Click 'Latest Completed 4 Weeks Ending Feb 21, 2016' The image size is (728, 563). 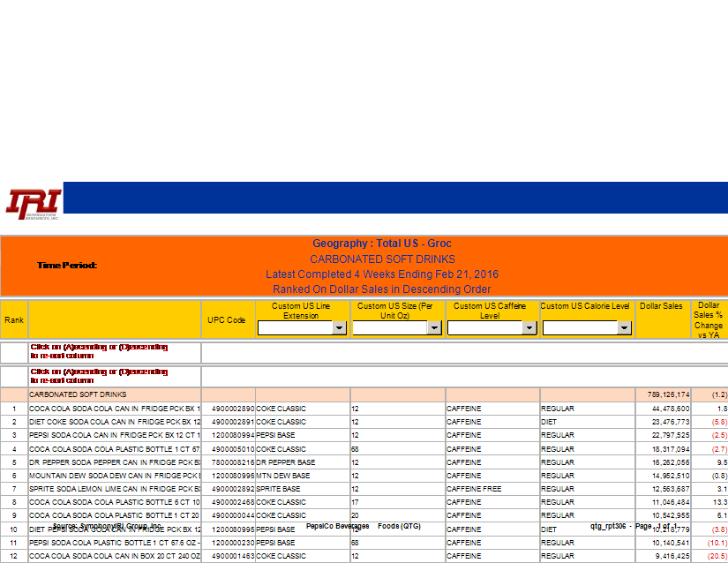click(x=381, y=274)
